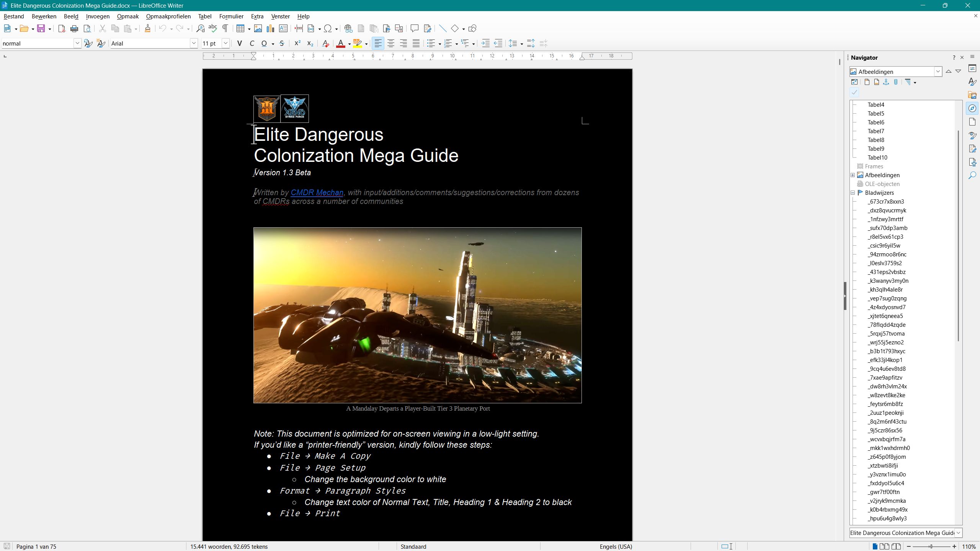This screenshot has width=980, height=551.
Task: Click Pagina 1 van 75 indicator
Action: point(36,546)
